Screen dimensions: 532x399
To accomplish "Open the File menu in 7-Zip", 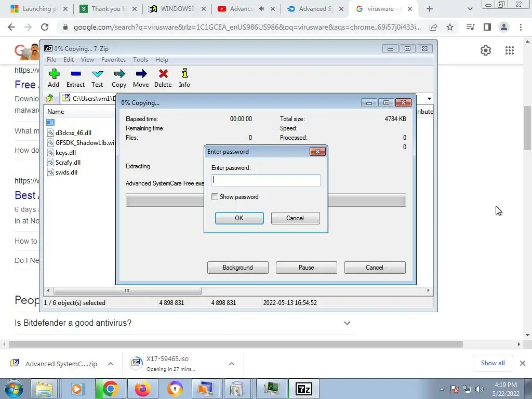I will point(51,60).
